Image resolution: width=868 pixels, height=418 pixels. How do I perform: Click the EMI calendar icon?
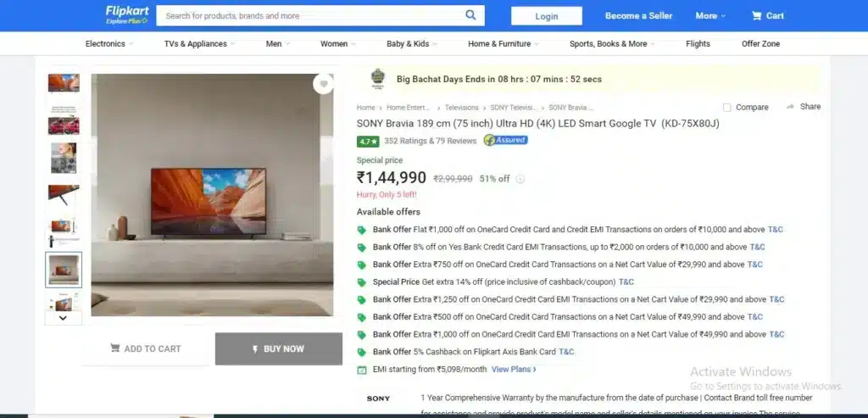coord(361,370)
